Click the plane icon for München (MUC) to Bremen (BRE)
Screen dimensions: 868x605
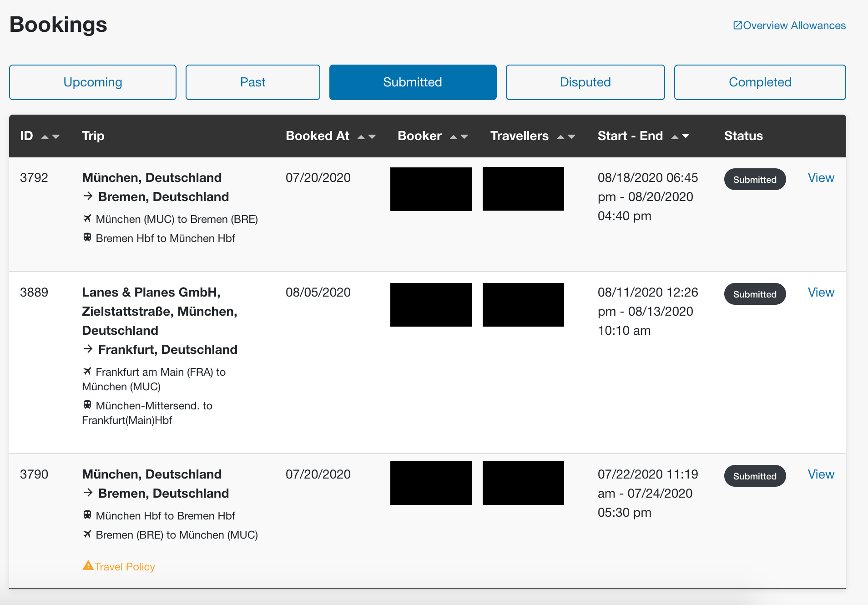coord(87,218)
